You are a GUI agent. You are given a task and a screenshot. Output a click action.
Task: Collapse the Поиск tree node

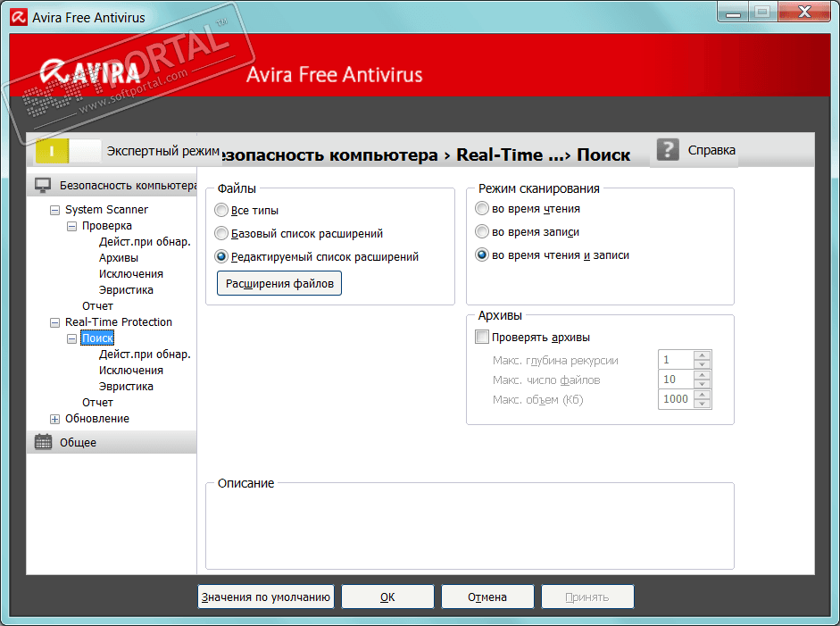[x=71, y=338]
